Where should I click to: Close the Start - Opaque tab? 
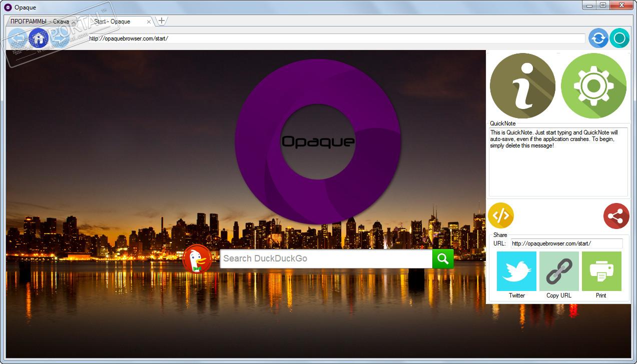point(149,22)
